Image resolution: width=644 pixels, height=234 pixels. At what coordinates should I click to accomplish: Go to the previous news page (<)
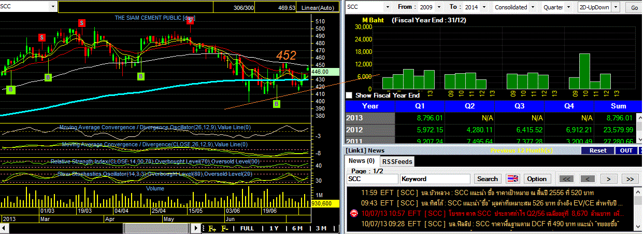pos(586,178)
